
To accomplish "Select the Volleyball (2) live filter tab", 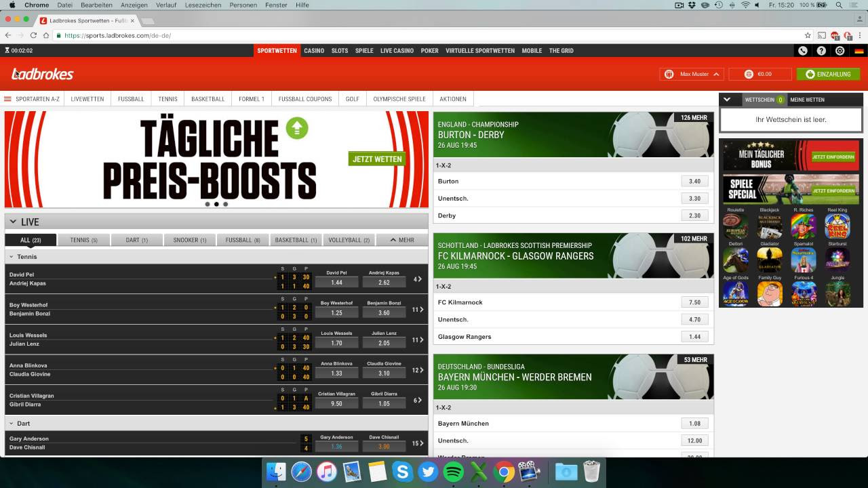I will coord(349,240).
